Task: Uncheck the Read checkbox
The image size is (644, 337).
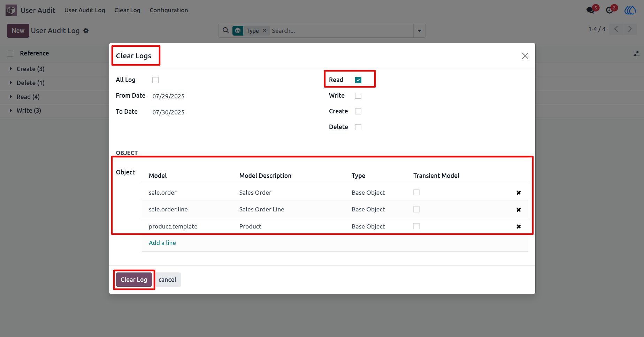Action: pyautogui.click(x=358, y=80)
